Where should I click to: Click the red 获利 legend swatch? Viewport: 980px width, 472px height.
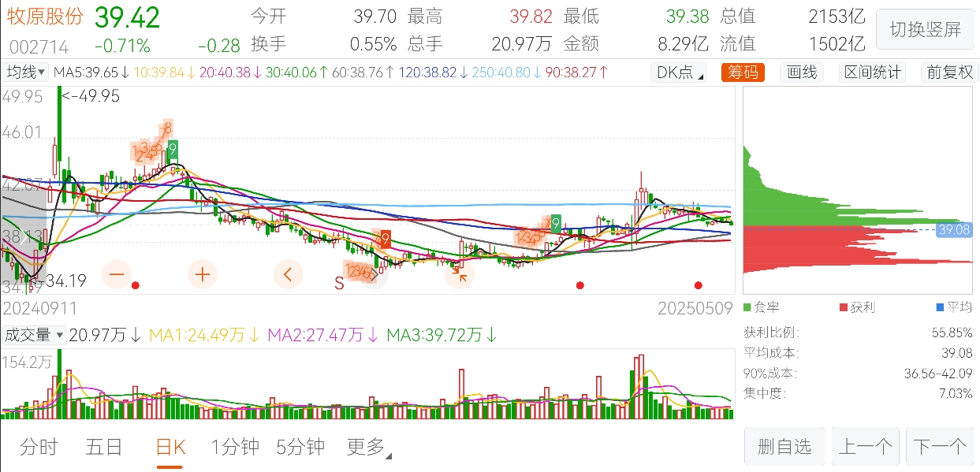(843, 307)
